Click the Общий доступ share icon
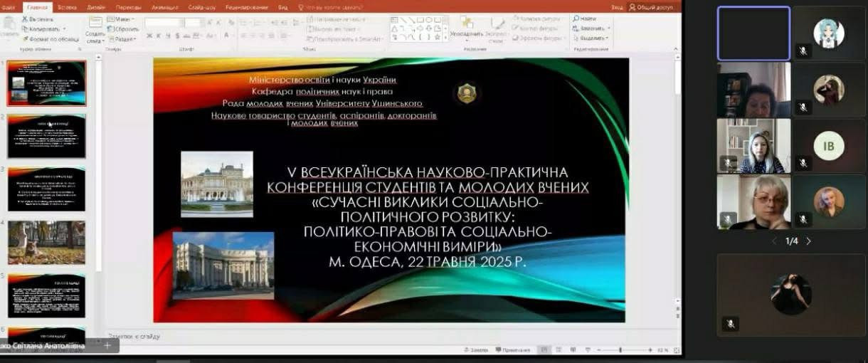 [631, 6]
